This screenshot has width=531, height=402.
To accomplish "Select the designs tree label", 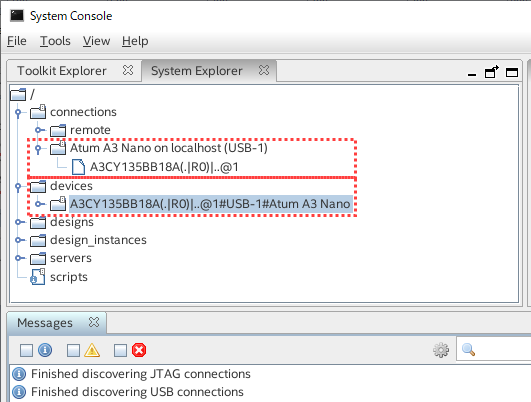I will pos(72,222).
